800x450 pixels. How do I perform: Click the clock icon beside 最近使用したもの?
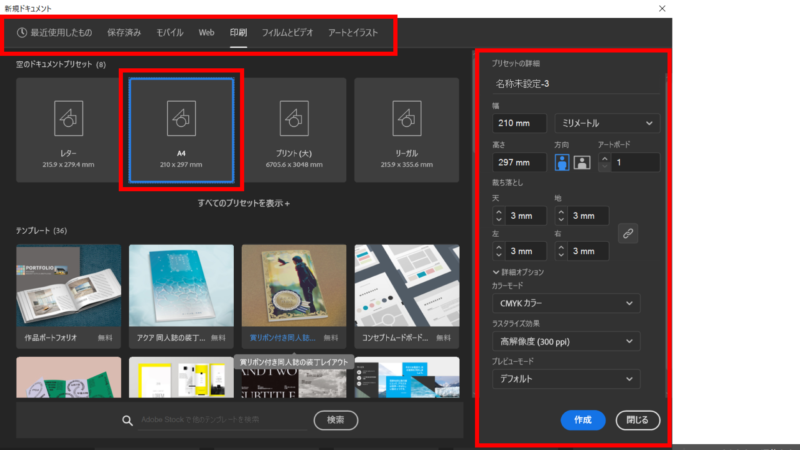22,33
